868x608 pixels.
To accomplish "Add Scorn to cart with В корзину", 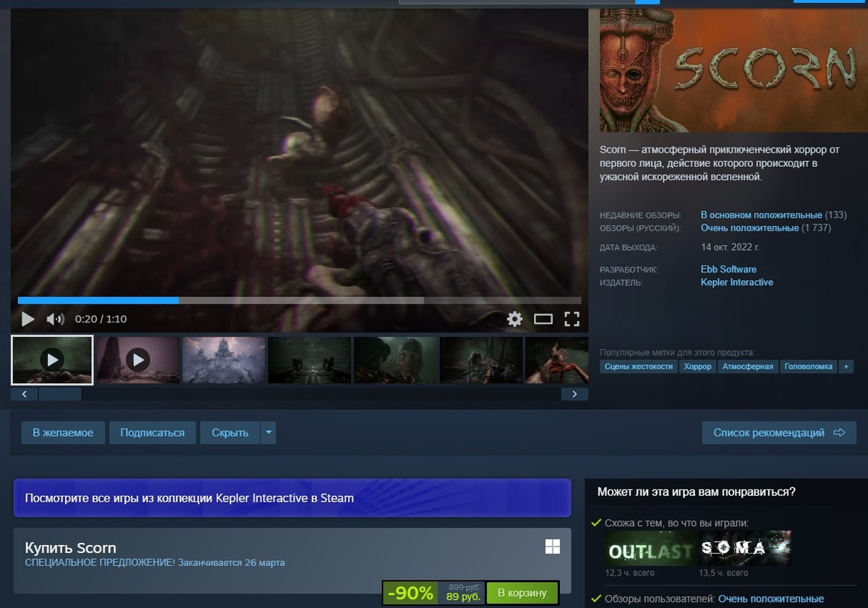I will (522, 594).
